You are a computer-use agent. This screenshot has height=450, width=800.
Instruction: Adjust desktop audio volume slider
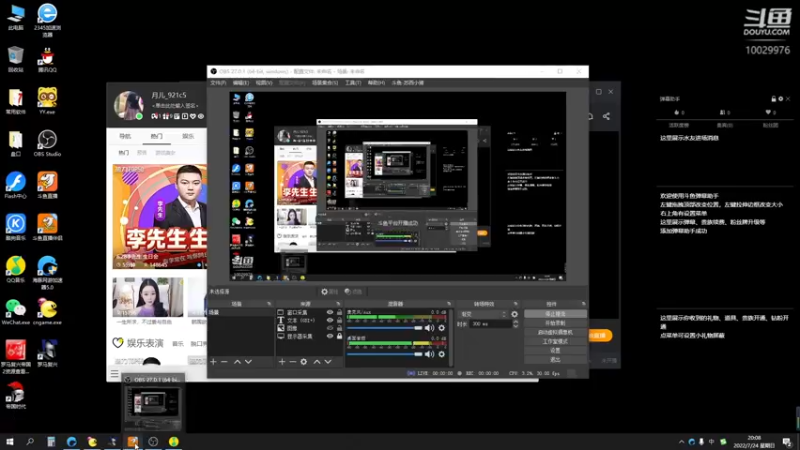pos(385,354)
